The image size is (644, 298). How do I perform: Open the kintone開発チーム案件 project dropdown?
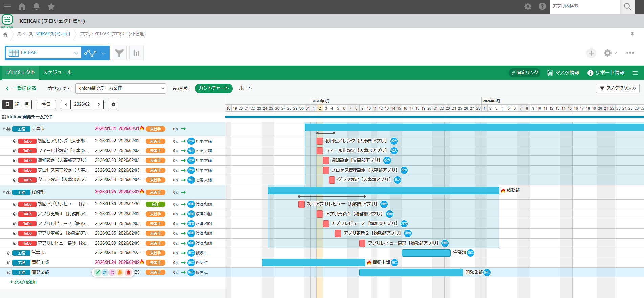pyautogui.click(x=120, y=88)
